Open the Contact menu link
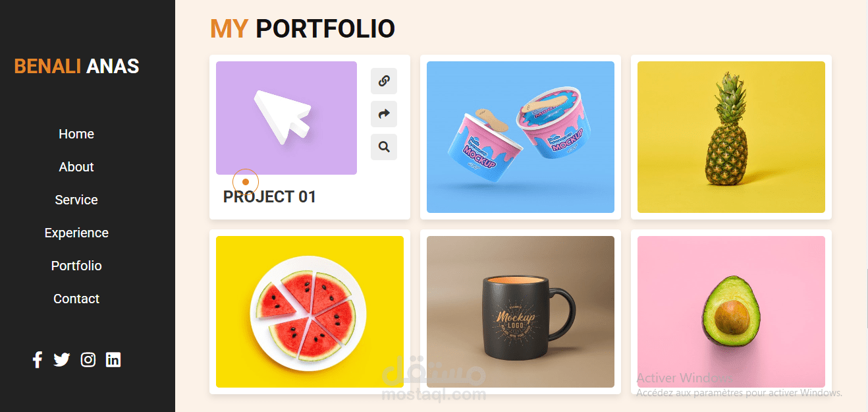Viewport: 868px width, 412px height. pyautogui.click(x=76, y=299)
